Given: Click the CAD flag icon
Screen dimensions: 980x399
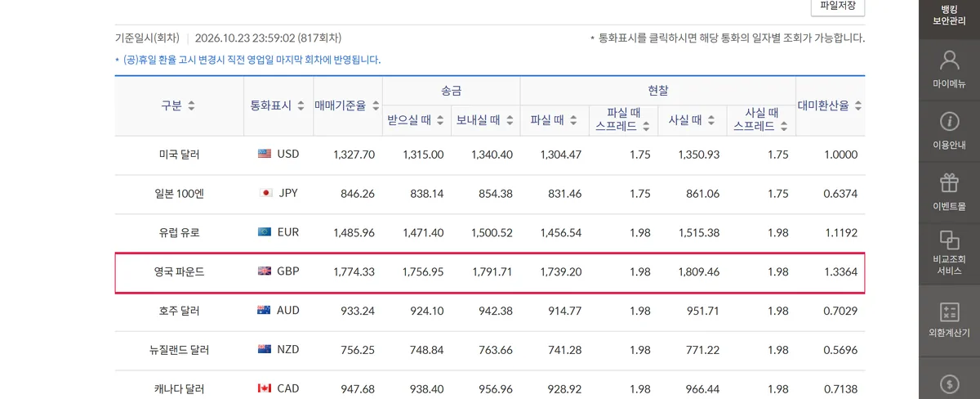Looking at the screenshot, I should [265, 388].
